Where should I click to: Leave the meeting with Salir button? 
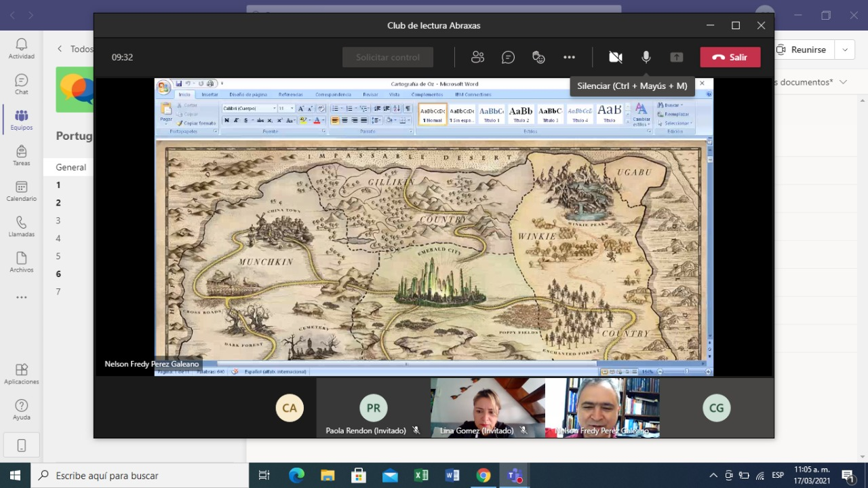[x=730, y=57]
